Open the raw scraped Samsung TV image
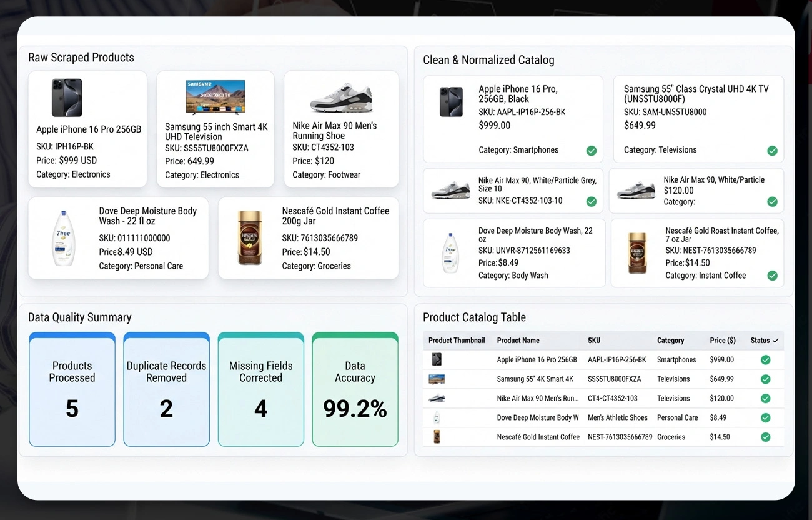This screenshot has height=520, width=812. [x=215, y=97]
